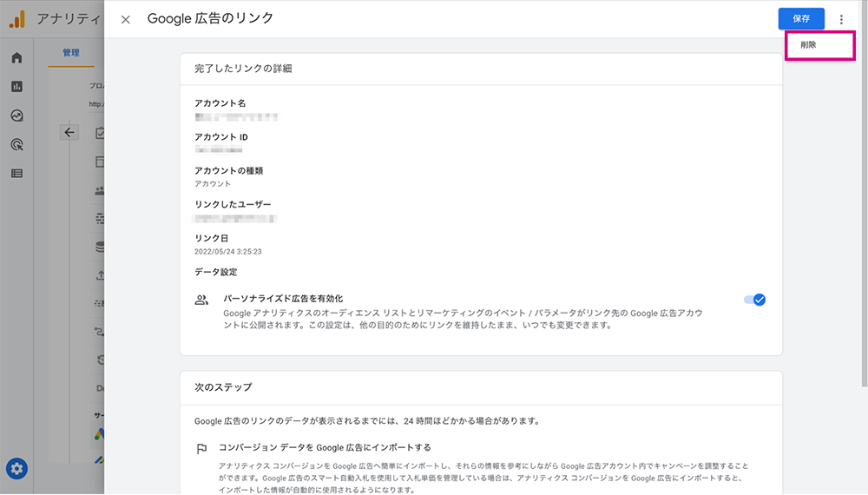This screenshot has height=495, width=868.
Task: Click the 'アカウントの種類' label
Action: click(228, 170)
